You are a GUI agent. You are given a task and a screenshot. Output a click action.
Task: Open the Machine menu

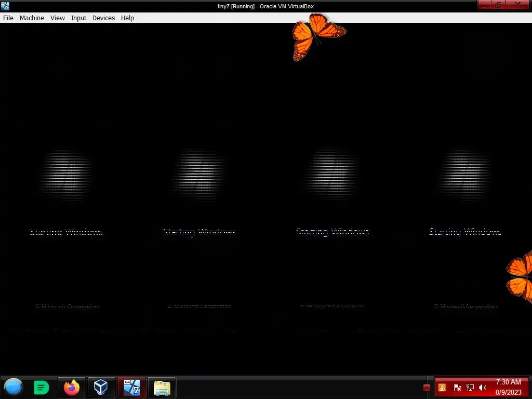coord(32,18)
